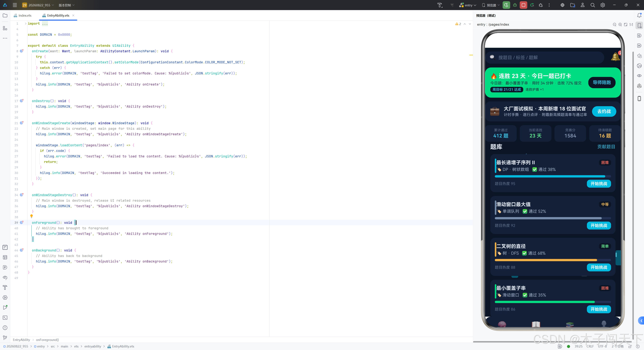Zoom out the previewer

pyautogui.click(x=614, y=24)
